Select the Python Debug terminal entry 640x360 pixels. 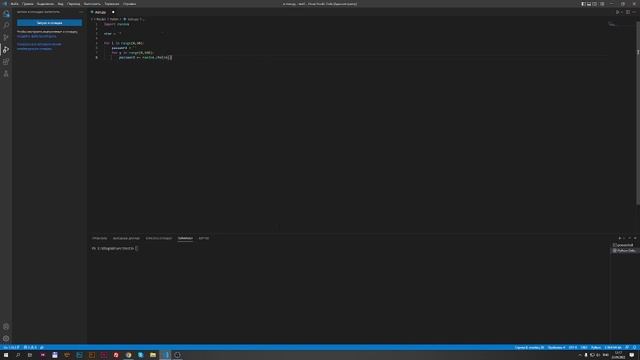[624, 251]
